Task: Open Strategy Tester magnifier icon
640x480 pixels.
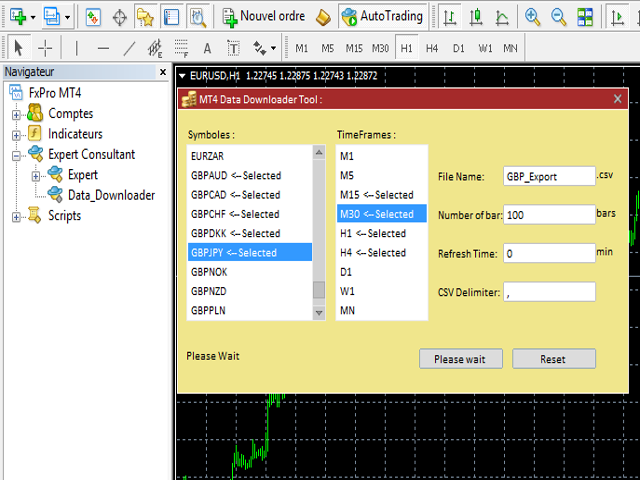Action: [198, 17]
